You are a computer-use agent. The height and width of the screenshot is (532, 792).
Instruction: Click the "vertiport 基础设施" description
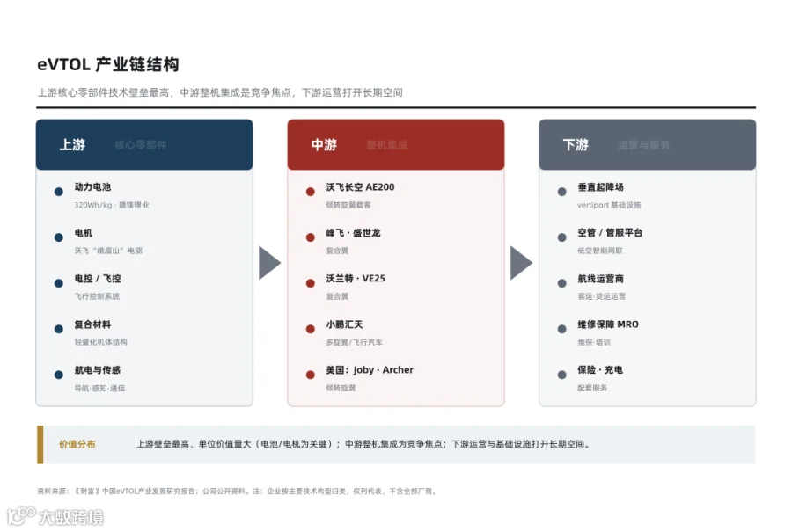[609, 205]
